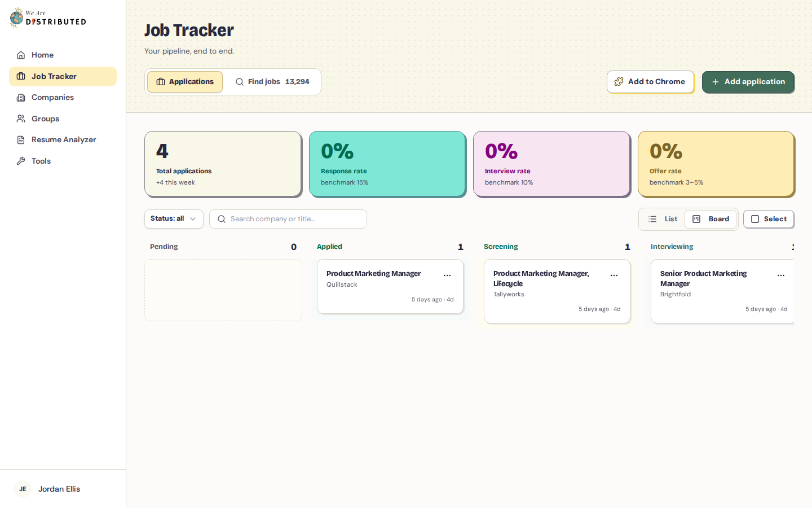Screen dimensions: 812x508
Task: Click the empty Pending column drop zone
Action: coord(223,290)
